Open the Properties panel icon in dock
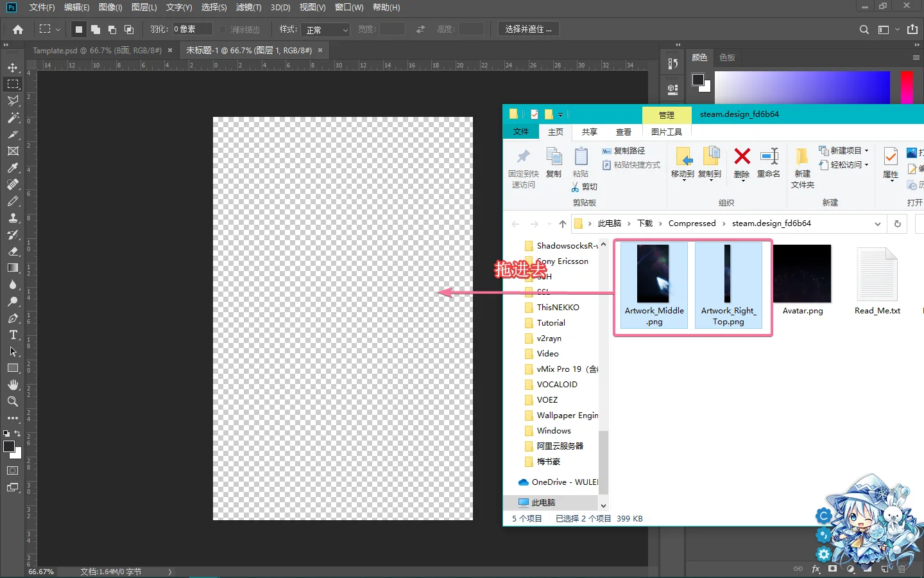 coord(672,89)
